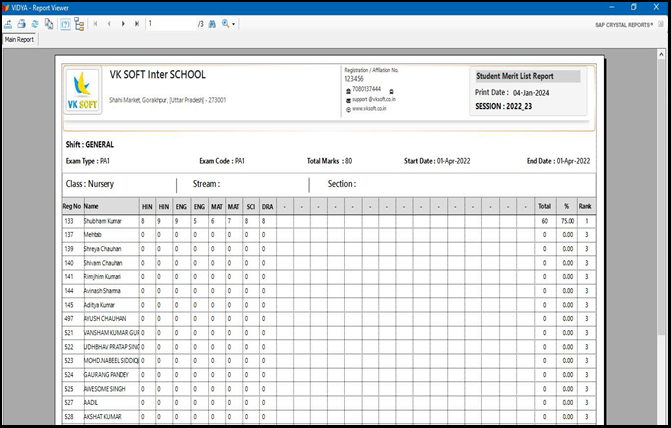Click student name 'Rimjhim Kumari'

102,277
